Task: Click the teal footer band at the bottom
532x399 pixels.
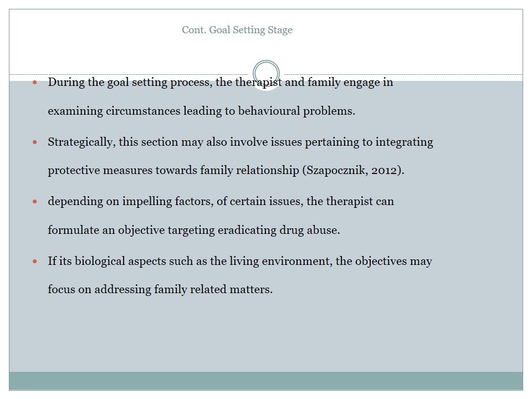Action: click(266, 381)
